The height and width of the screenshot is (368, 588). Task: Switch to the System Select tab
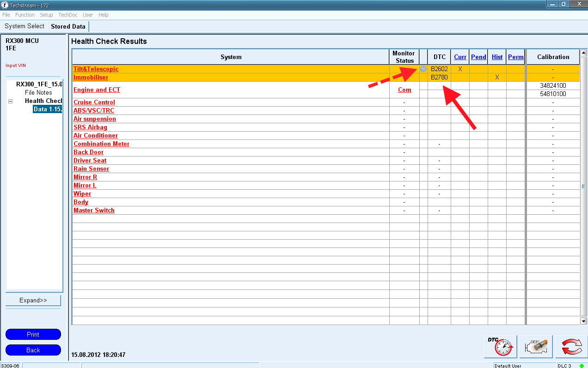coord(24,26)
